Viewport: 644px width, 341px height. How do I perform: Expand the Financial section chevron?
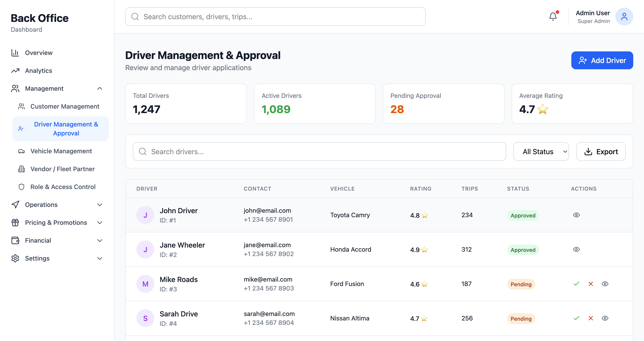[x=100, y=241]
